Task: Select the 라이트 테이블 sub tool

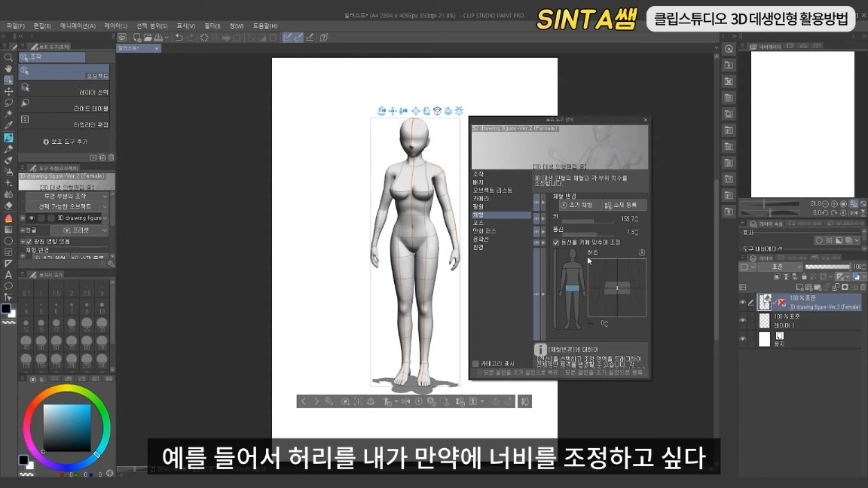Action: 64,105
